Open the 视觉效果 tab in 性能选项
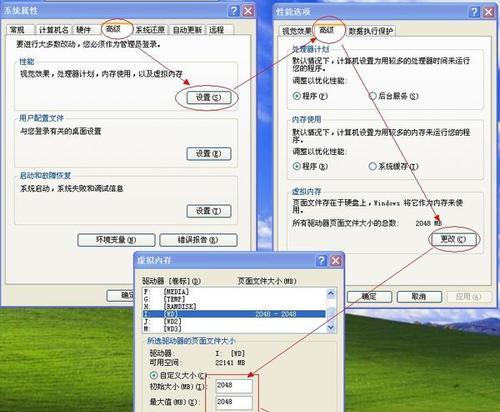 click(x=296, y=31)
